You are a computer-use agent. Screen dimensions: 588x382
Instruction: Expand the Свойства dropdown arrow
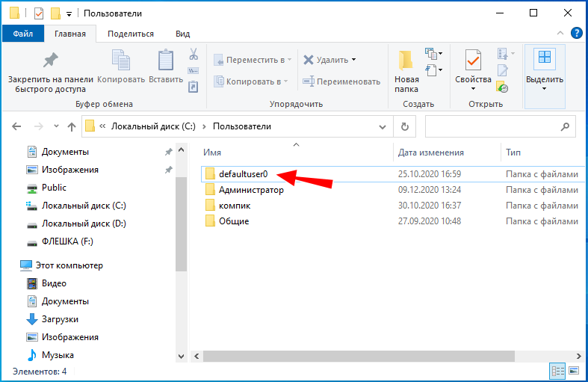click(x=473, y=89)
